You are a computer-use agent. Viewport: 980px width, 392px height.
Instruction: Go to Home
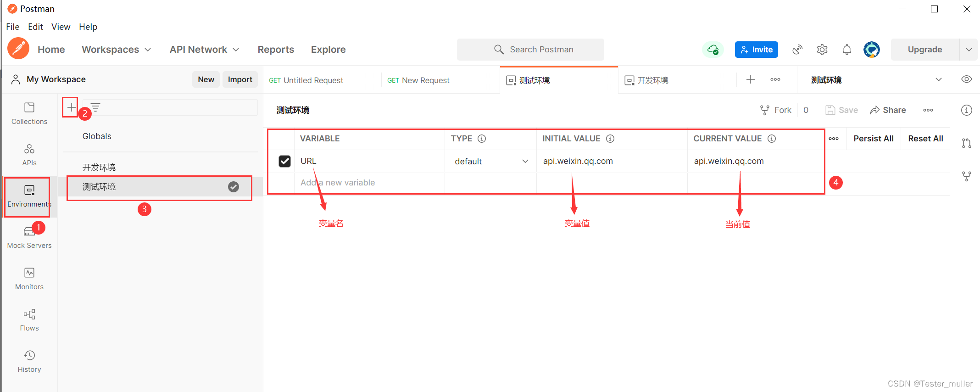coord(51,50)
